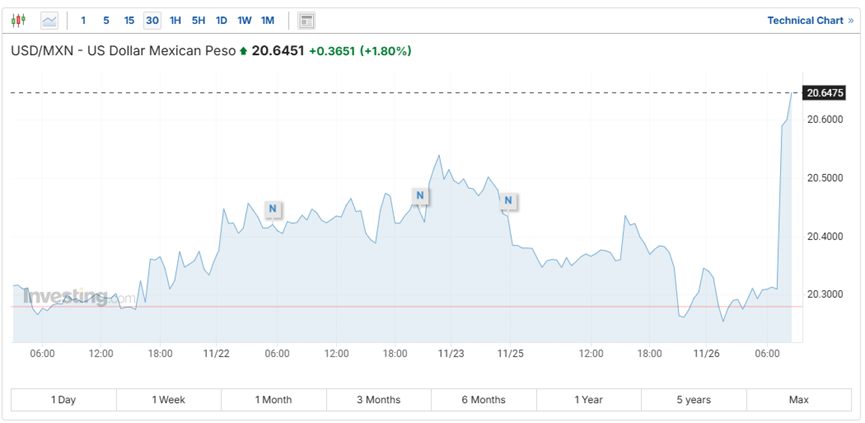Click the N news marker near 11/25
This screenshot has width=865, height=423.
tap(509, 201)
